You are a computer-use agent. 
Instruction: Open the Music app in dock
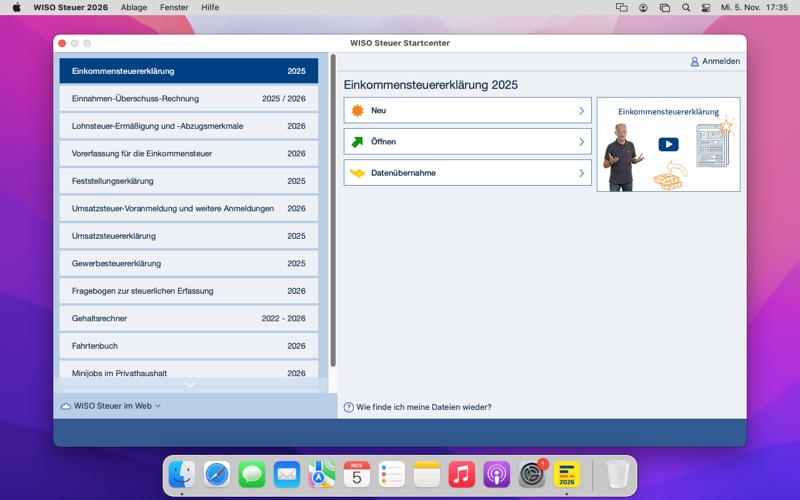click(x=462, y=474)
